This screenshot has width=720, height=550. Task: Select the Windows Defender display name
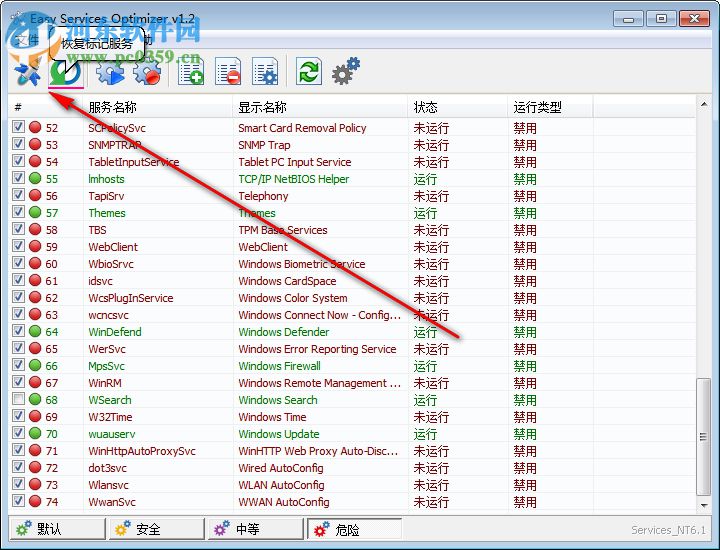(x=284, y=332)
